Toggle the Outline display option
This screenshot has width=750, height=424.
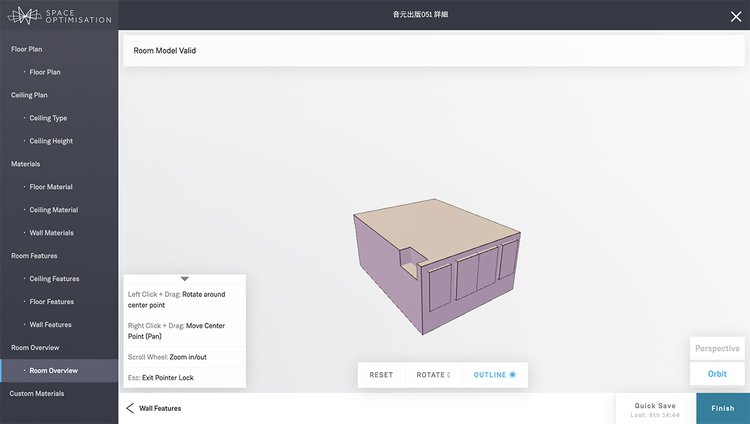(494, 375)
